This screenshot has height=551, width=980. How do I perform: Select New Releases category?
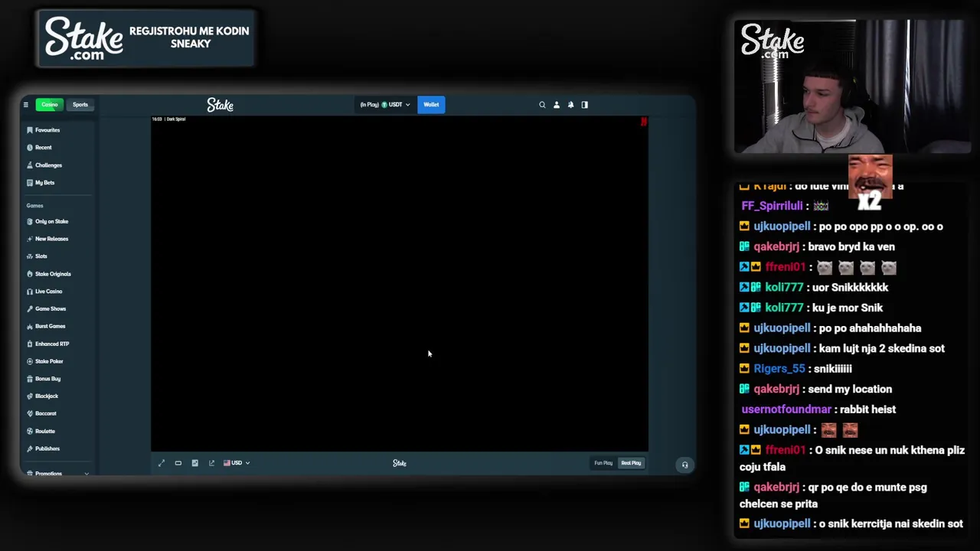coord(57,239)
